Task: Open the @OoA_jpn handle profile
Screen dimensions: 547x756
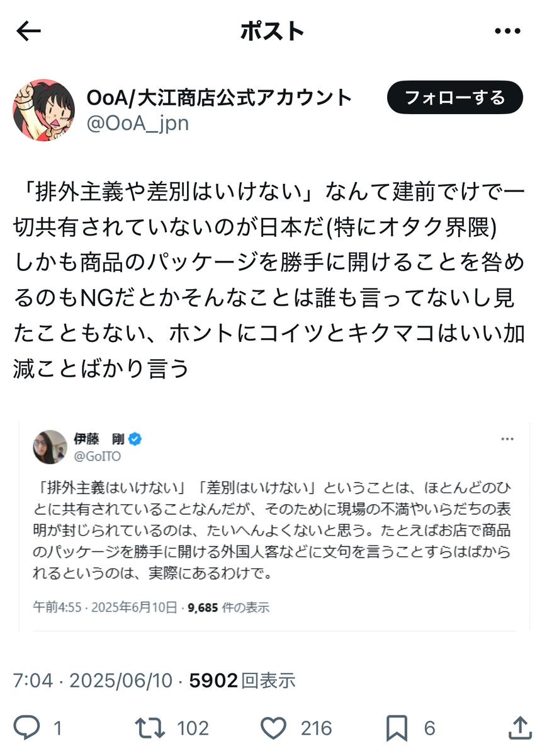Action: point(137,122)
